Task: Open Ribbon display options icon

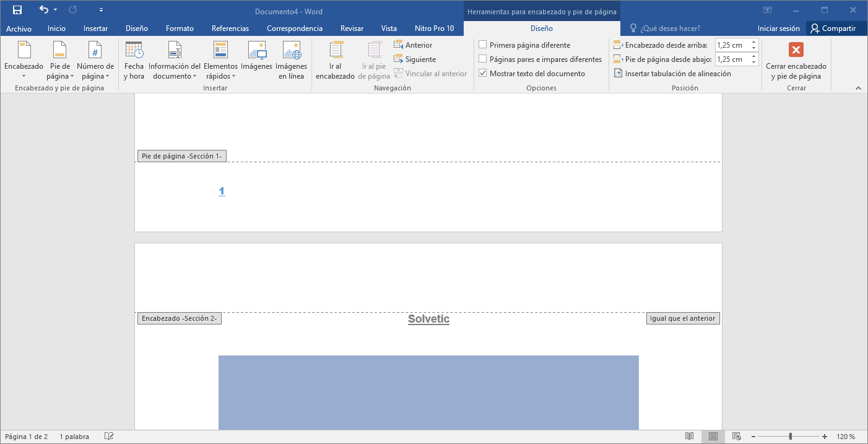Action: 767,10
